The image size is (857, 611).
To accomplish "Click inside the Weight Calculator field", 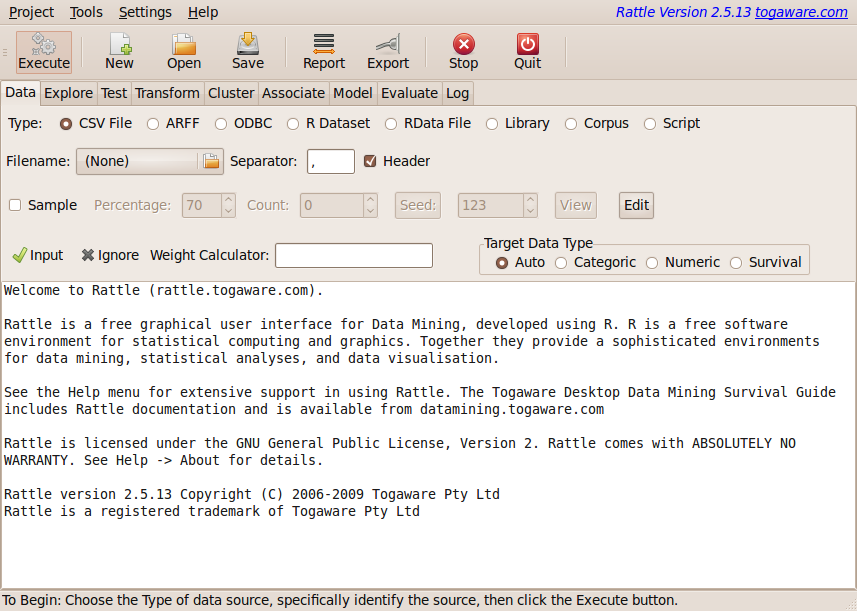I will point(355,255).
